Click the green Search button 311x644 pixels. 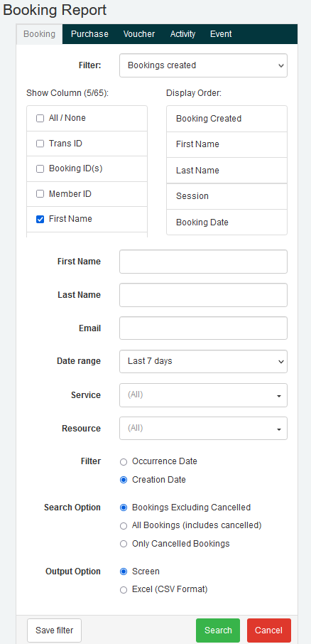218,630
